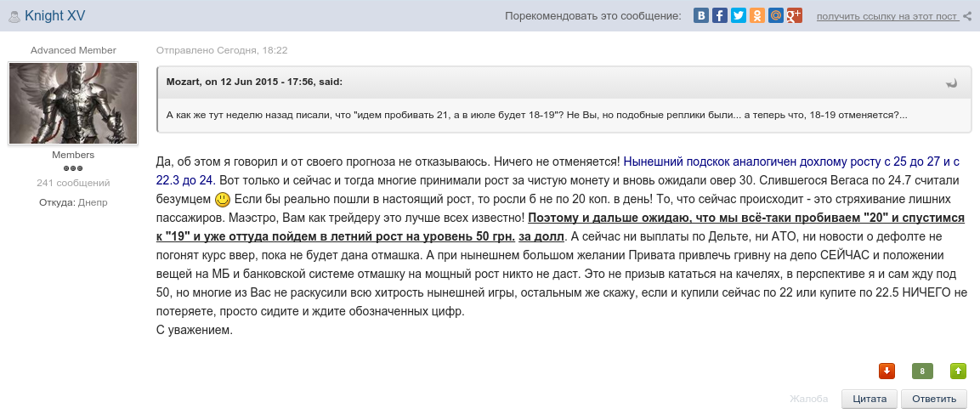
Task: Click the underlined bold forecast link text
Action: (745, 218)
